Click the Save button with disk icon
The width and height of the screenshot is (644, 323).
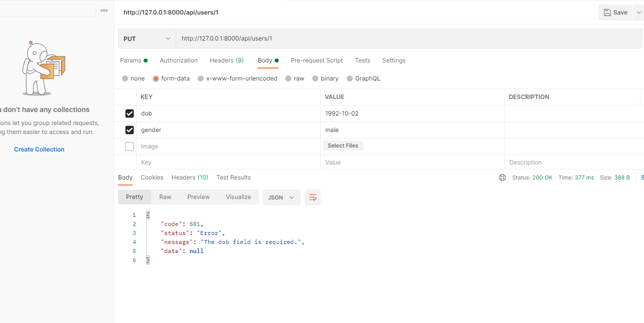615,12
